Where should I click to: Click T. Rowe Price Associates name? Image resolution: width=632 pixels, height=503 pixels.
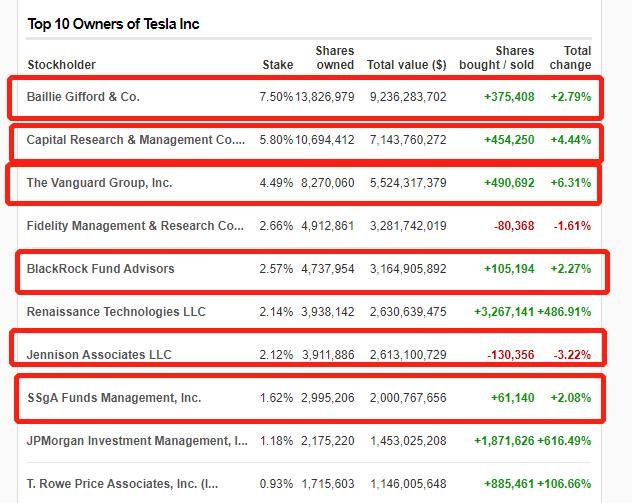(x=123, y=484)
